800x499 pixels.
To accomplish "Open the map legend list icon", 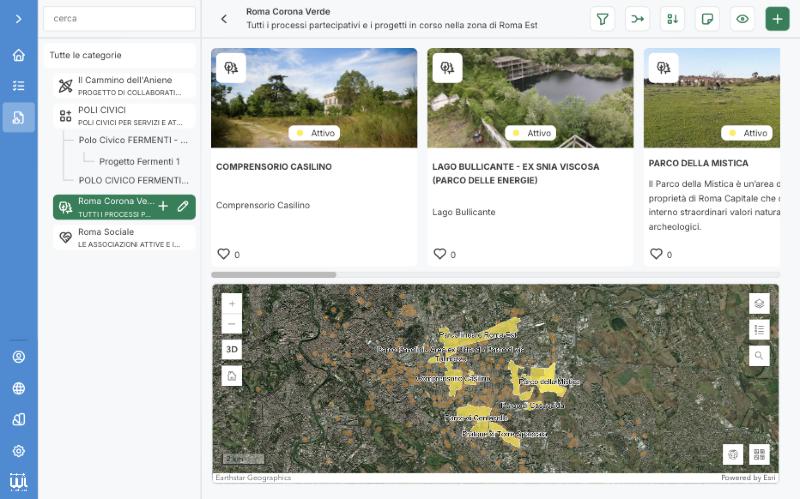I will 759,330.
